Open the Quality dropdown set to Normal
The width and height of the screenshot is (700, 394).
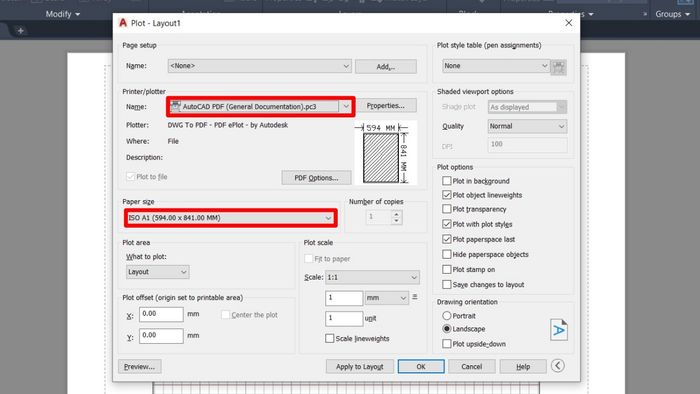527,126
